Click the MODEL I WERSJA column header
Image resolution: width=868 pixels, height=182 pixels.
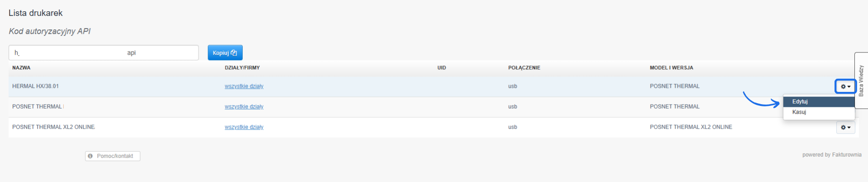671,68
